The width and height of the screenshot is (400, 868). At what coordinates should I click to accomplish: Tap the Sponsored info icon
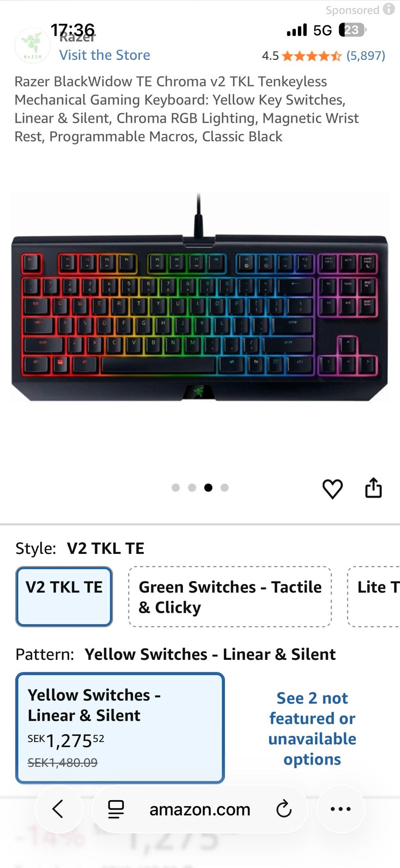point(389,9)
